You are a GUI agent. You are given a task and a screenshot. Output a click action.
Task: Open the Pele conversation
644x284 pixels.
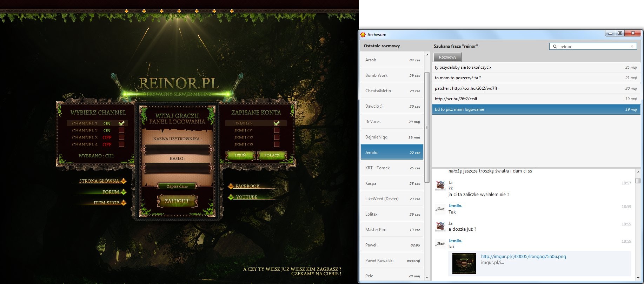point(392,276)
